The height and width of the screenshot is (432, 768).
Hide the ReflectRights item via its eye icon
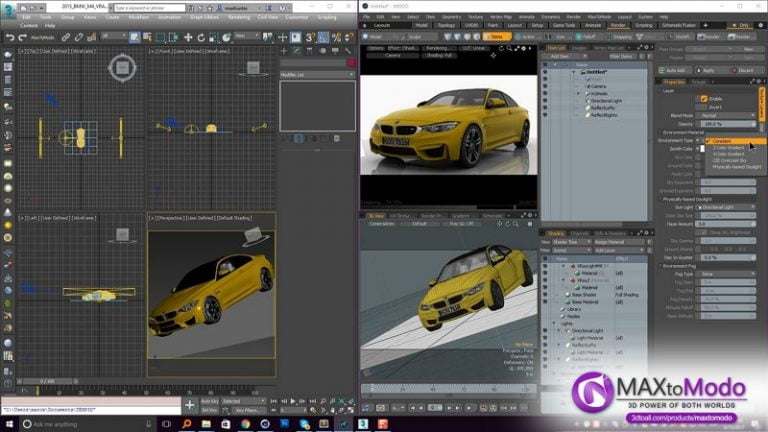pyautogui.click(x=545, y=115)
